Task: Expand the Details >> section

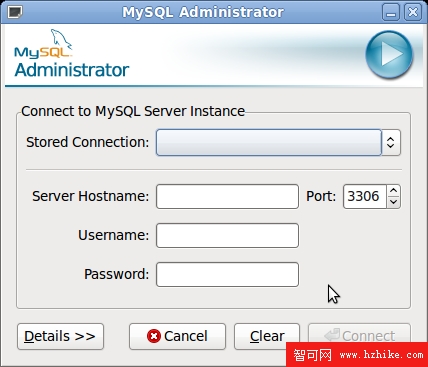Action: click(60, 336)
